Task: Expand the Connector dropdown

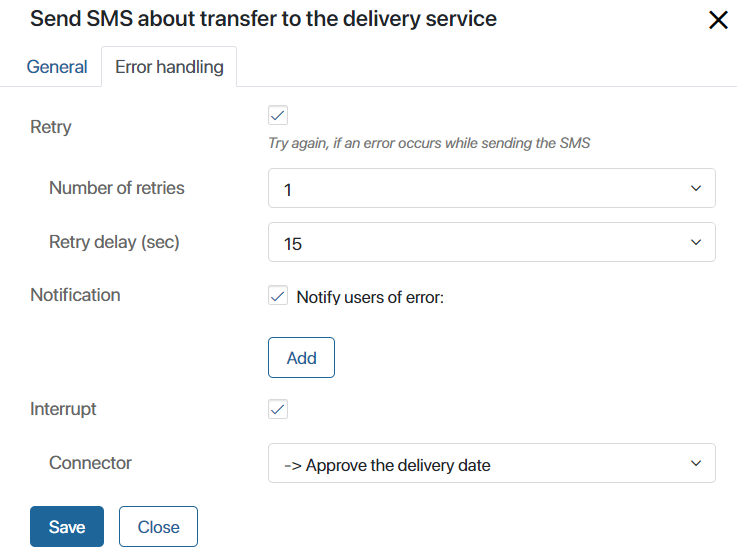Action: (492, 463)
